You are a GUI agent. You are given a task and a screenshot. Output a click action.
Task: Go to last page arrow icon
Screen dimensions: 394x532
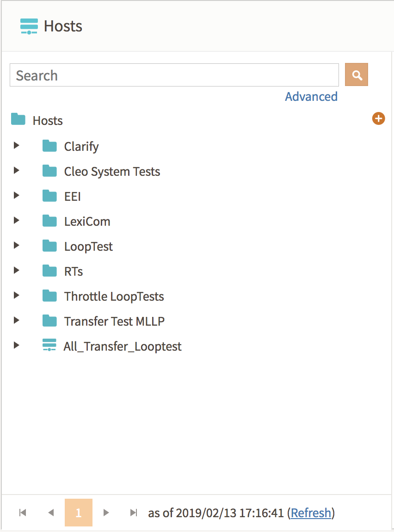point(134,512)
